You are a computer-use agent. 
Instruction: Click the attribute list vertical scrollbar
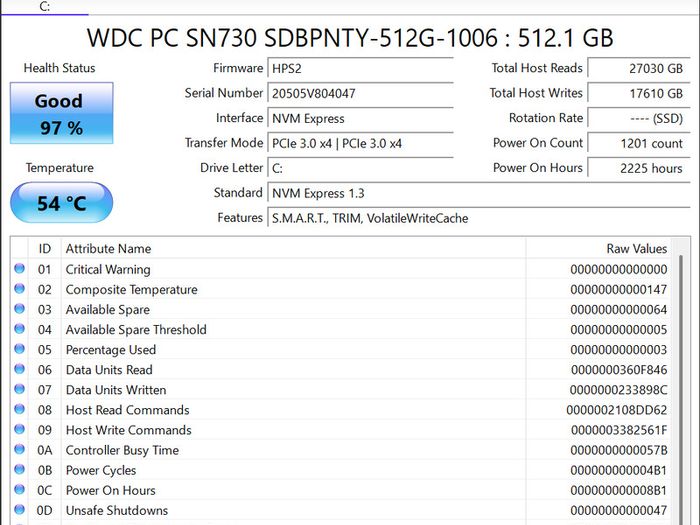tap(681, 382)
